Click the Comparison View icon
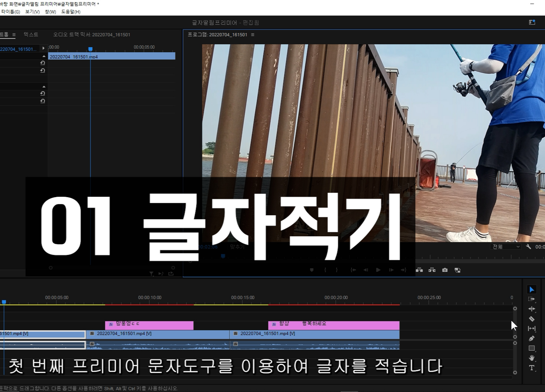Viewport: 545px width, 392px height. 457,270
